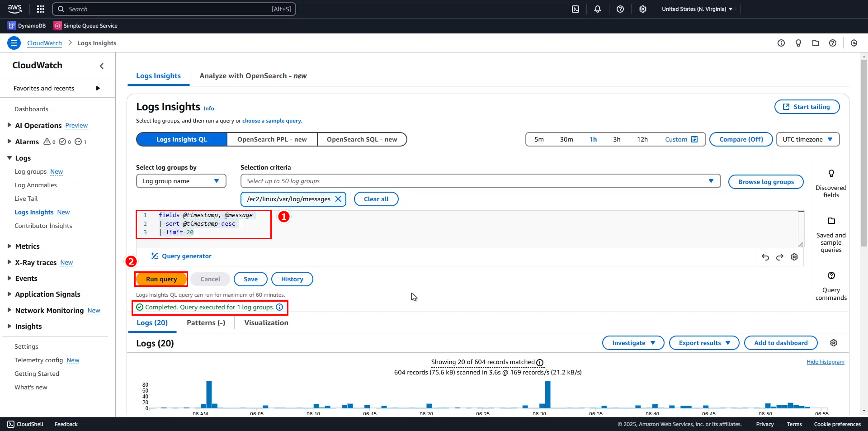Switch to the Visualization tab
The height and width of the screenshot is (431, 868).
click(266, 322)
